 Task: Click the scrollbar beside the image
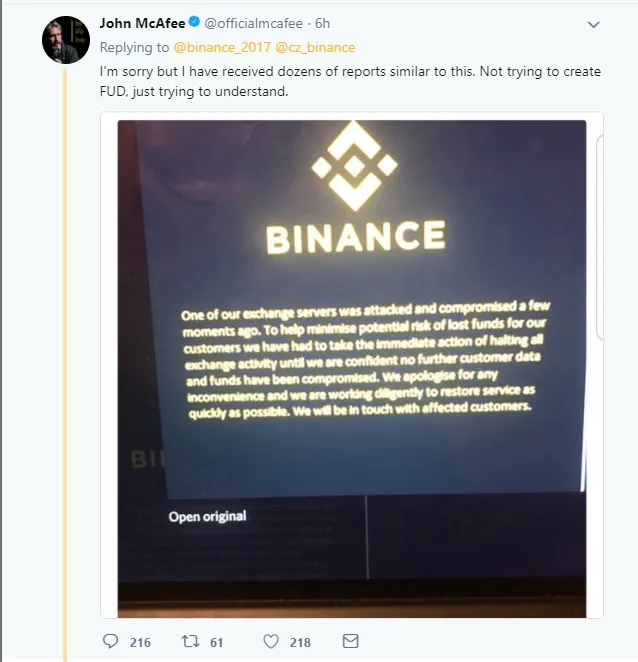(599, 238)
